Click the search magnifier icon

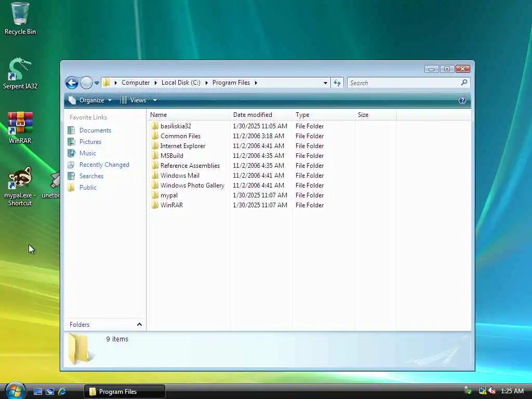pyautogui.click(x=464, y=83)
